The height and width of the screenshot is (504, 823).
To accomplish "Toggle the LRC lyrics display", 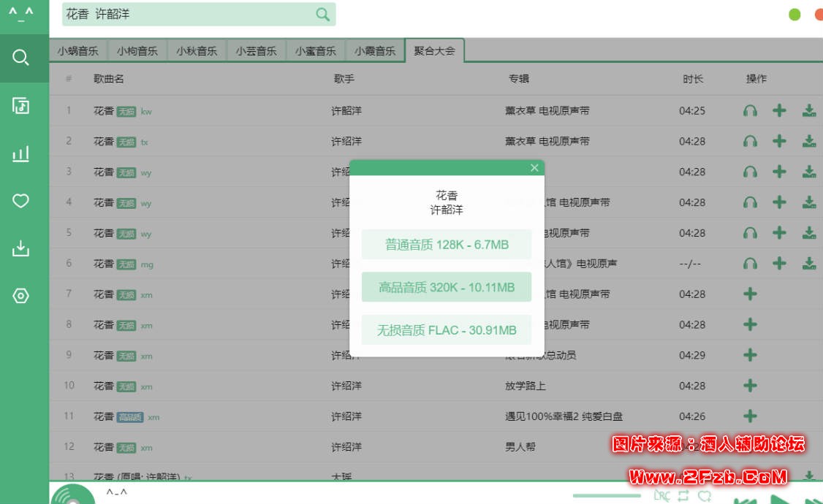I will 661,496.
